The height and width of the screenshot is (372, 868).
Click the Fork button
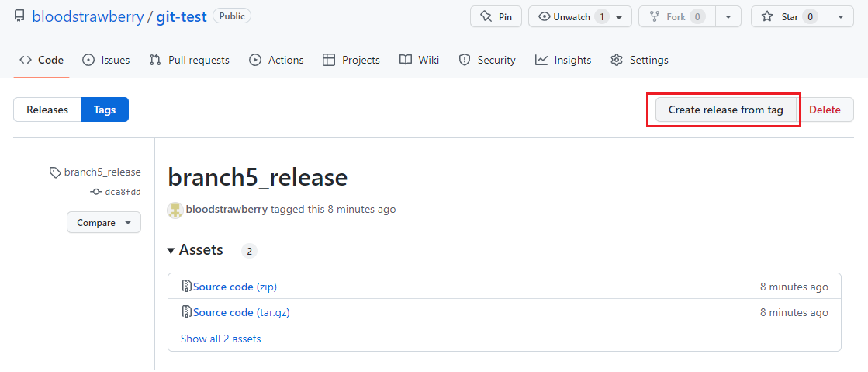pyautogui.click(x=677, y=16)
